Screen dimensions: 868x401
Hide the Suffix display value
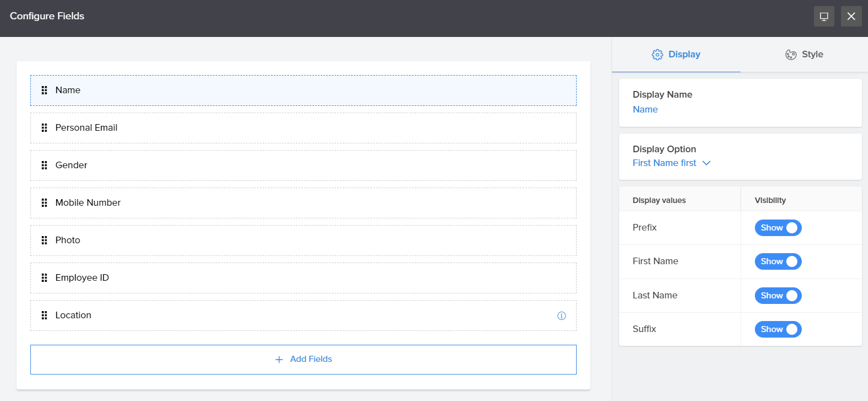click(778, 329)
